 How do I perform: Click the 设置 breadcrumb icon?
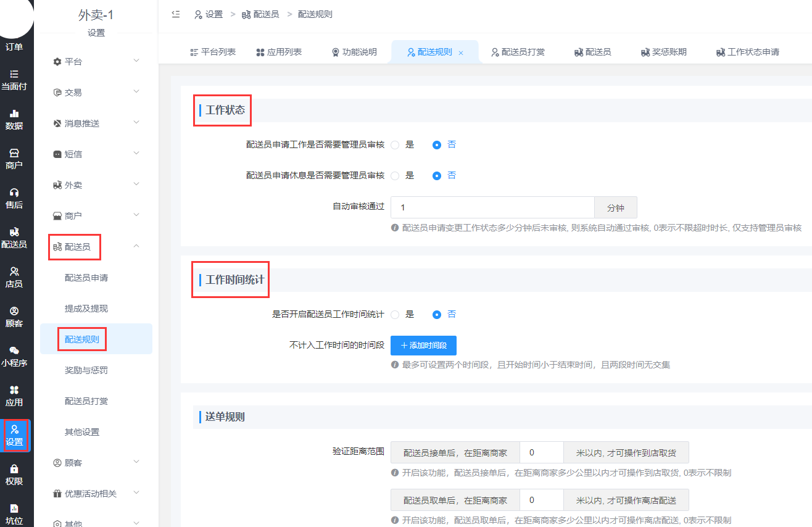[198, 14]
